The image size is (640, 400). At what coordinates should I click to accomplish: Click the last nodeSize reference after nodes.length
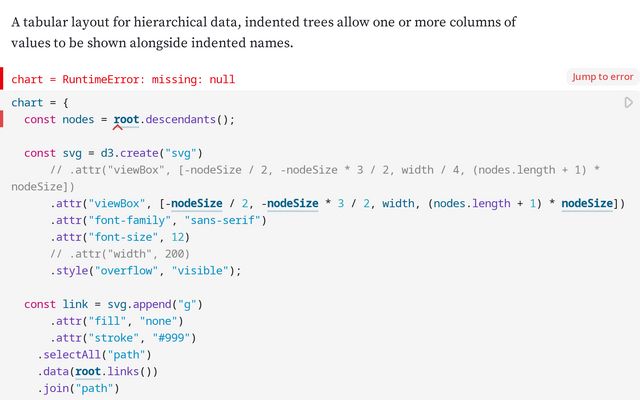pos(587,203)
